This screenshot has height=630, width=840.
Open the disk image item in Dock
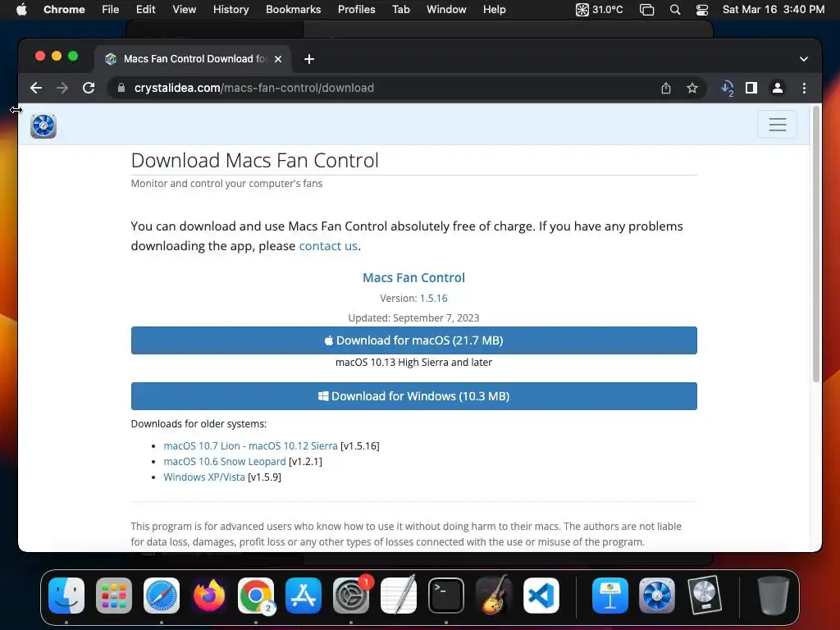pyautogui.click(x=705, y=596)
